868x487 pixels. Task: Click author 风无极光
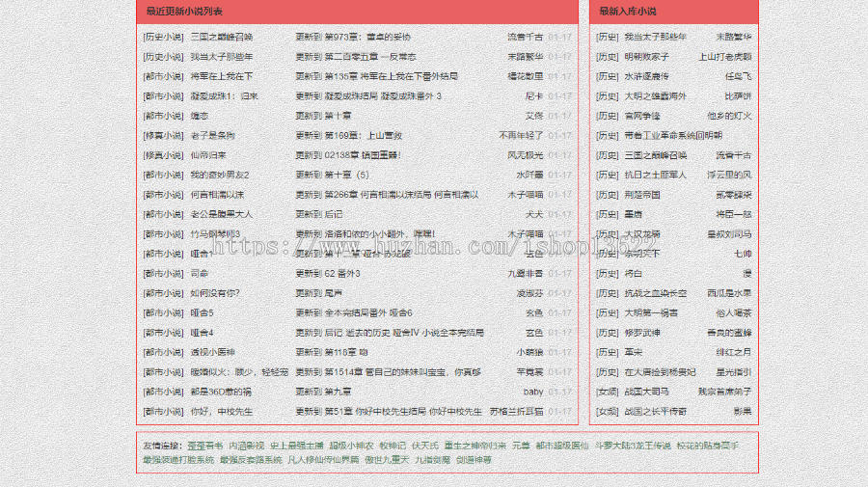tap(525, 155)
